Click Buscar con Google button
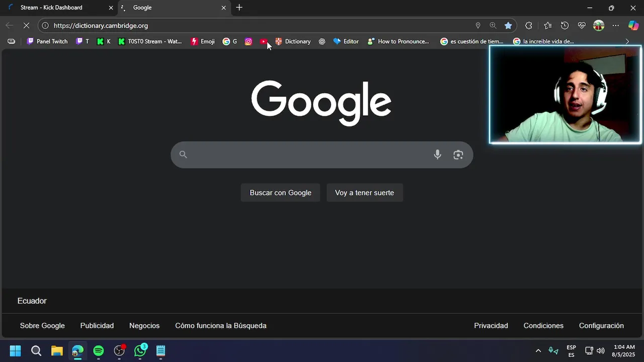The width and height of the screenshot is (644, 362). (x=280, y=193)
